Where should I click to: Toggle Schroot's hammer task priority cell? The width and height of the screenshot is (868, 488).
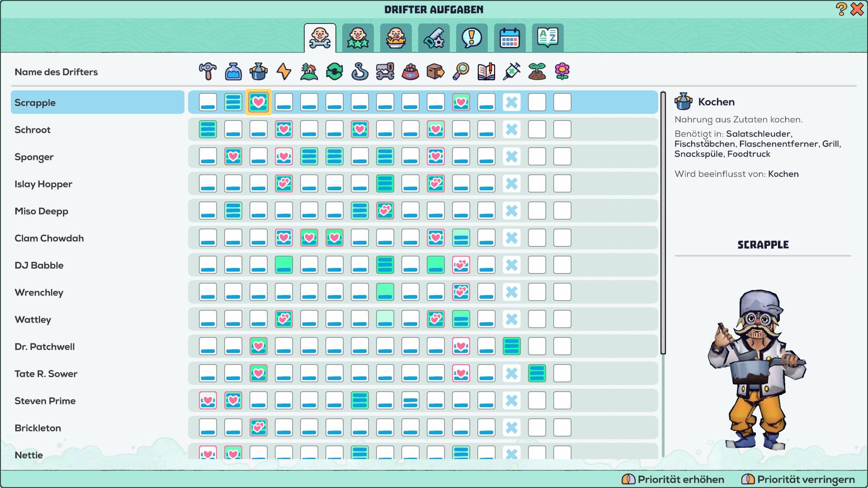pyautogui.click(x=208, y=129)
